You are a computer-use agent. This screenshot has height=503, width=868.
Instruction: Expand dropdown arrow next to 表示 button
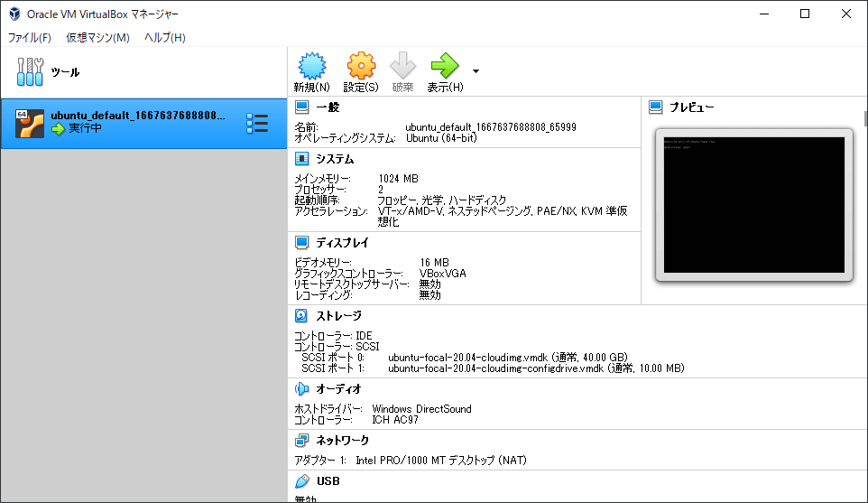pos(476,71)
